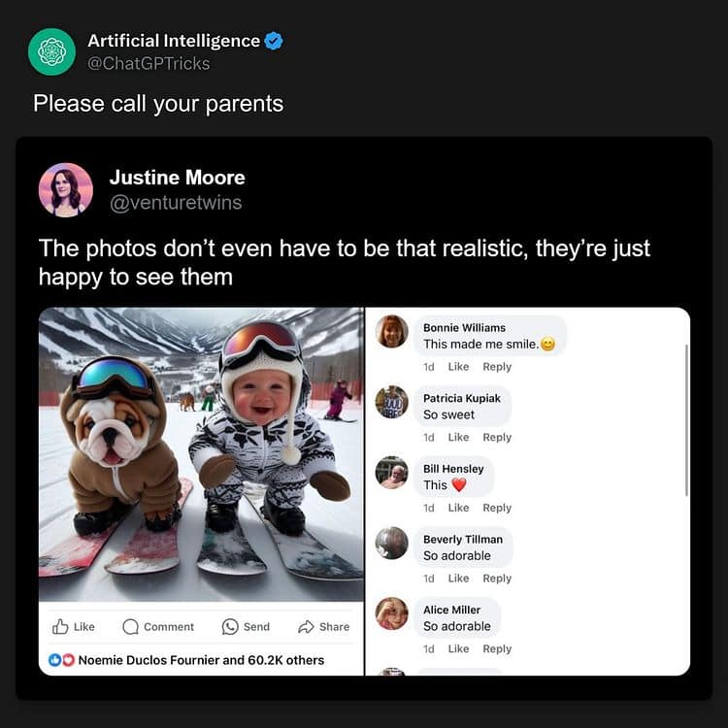Like Bonnie Williams' comment
Image resolution: width=728 pixels, height=728 pixels.
point(458,367)
